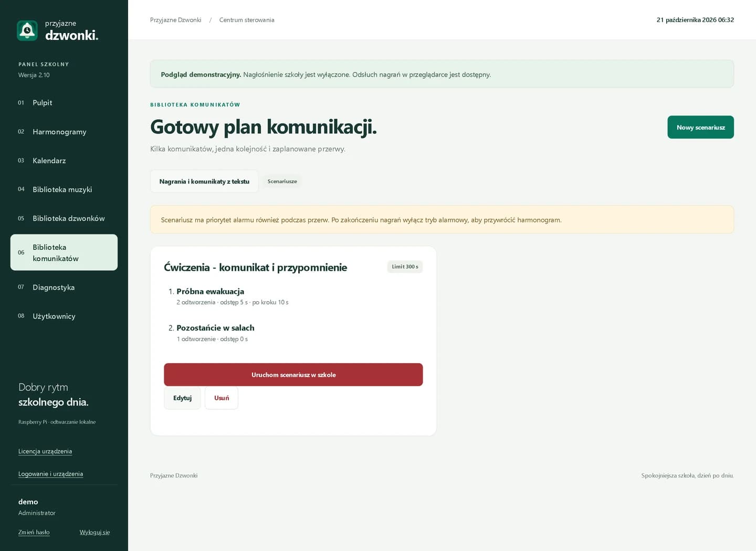
Task: Click the scenario title Ćwiczenia - komunikat i przypomnienie
Action: tap(255, 267)
